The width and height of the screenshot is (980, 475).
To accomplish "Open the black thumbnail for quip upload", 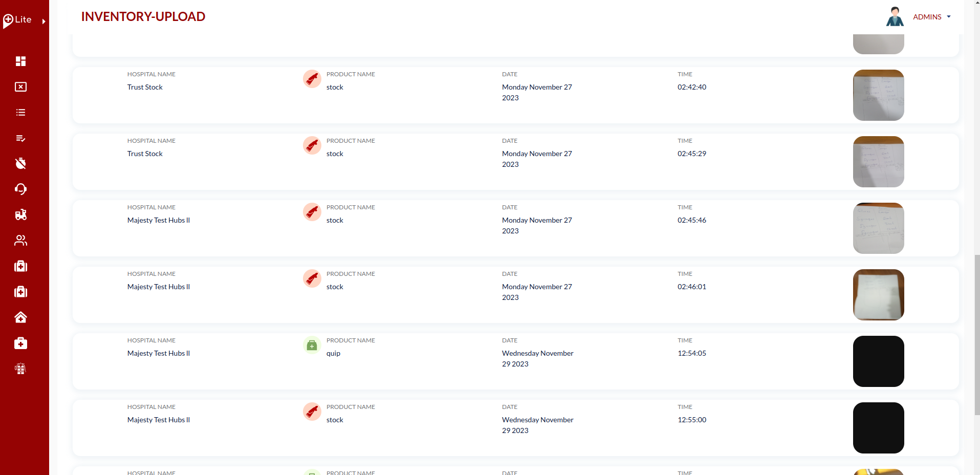I will coord(878,361).
